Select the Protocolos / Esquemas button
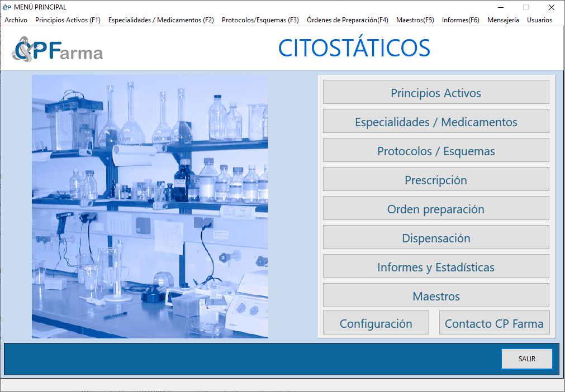The width and height of the screenshot is (565, 392). [436, 150]
